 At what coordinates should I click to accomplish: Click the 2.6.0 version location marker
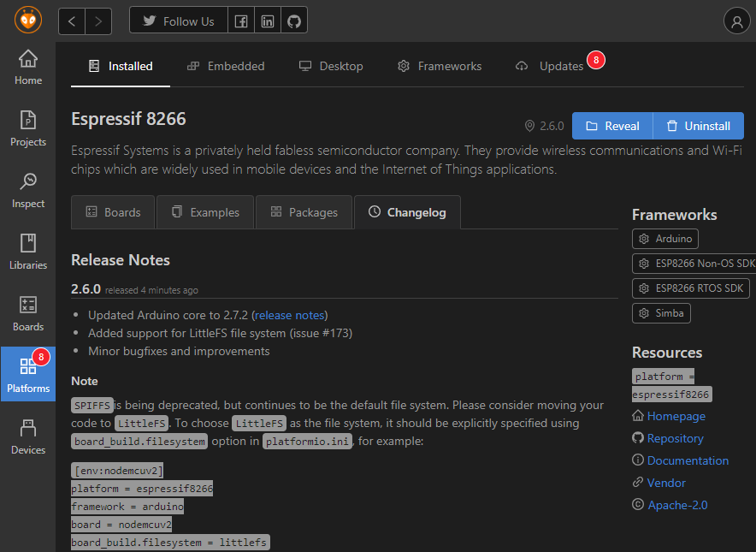point(544,126)
